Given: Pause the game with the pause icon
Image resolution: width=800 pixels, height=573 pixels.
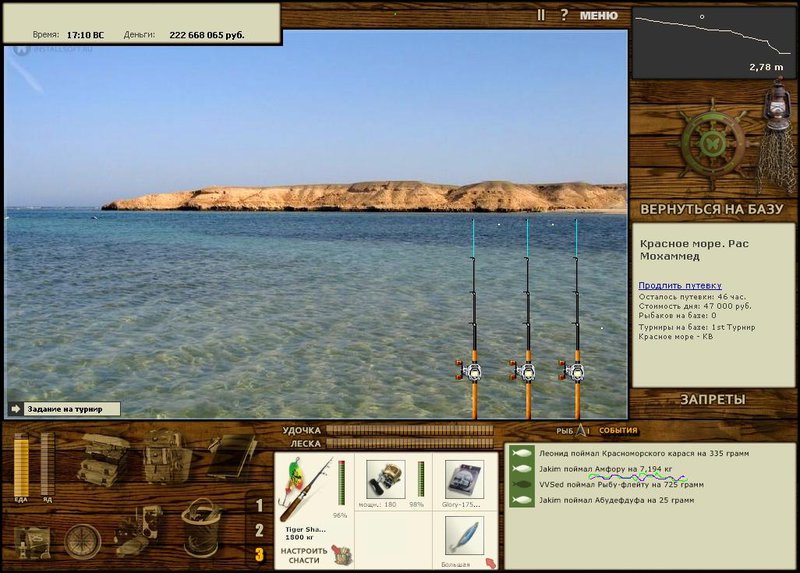Looking at the screenshot, I should 541,15.
